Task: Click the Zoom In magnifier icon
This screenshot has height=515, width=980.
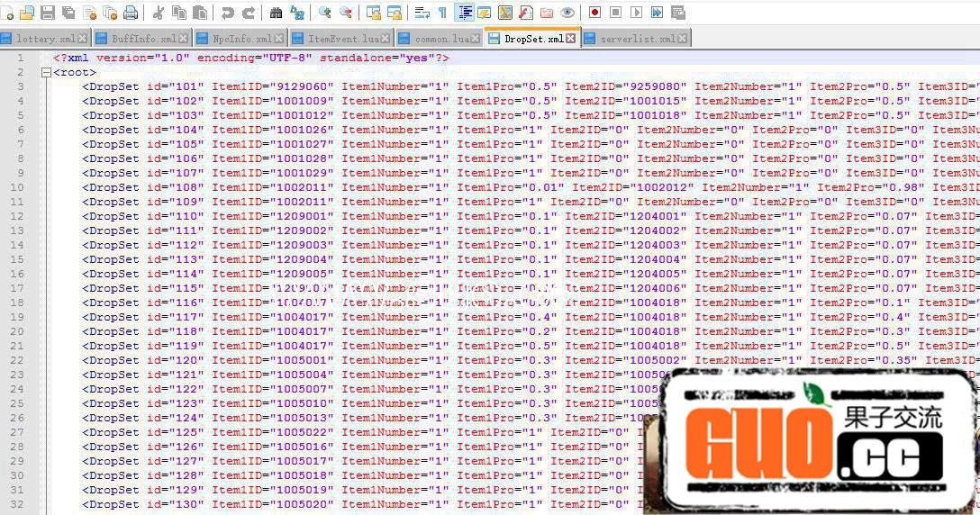Action: pos(324,13)
